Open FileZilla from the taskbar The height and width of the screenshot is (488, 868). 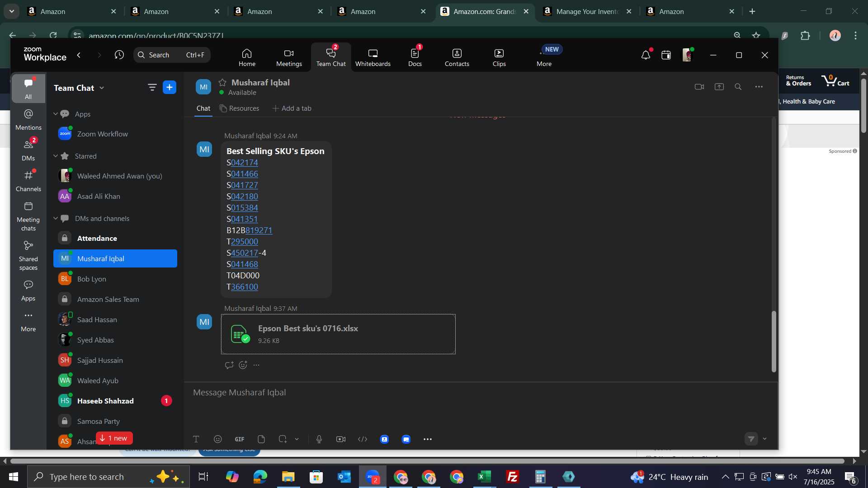[x=513, y=477]
